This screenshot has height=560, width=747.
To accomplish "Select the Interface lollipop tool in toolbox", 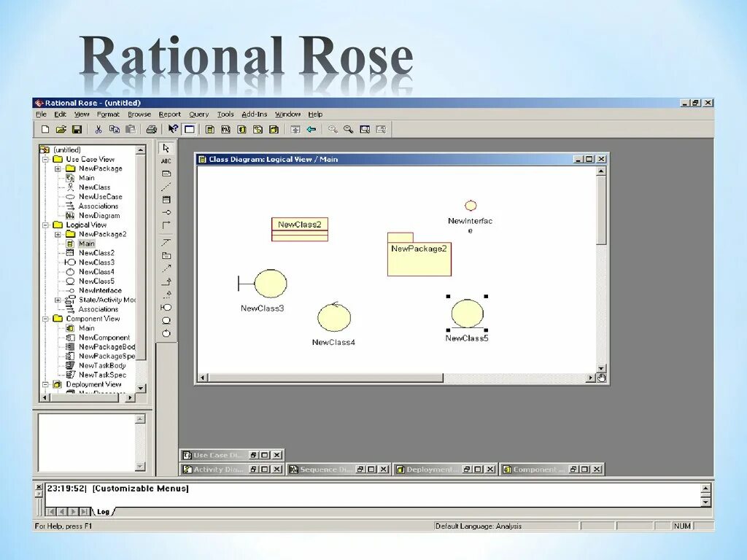I will 166,212.
